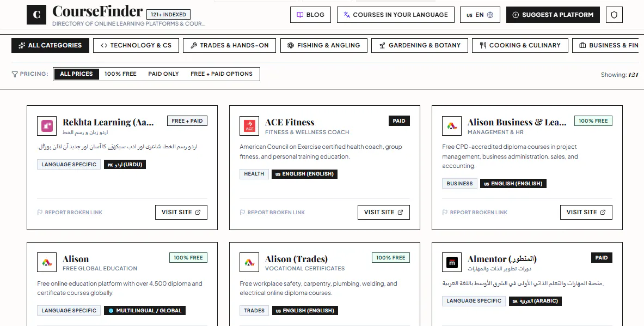
Task: Click Suggest A Platform button
Action: [x=553, y=15]
